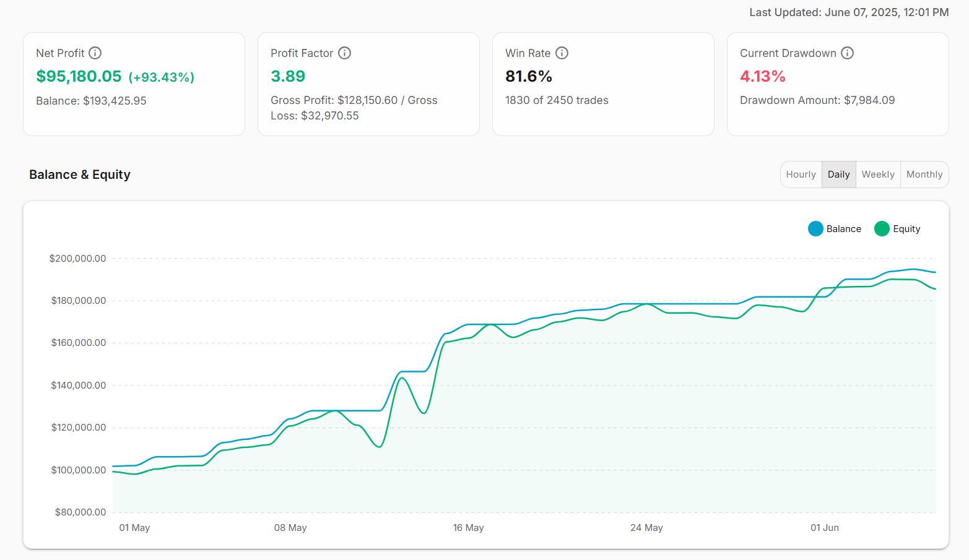Click the $200,000.00 axis label on the chart

pos(77,258)
